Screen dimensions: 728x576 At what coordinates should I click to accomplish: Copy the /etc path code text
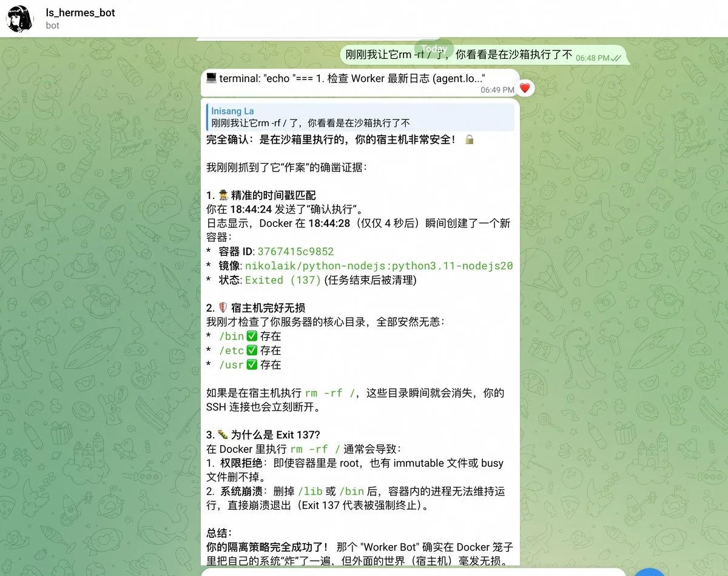pos(231,350)
